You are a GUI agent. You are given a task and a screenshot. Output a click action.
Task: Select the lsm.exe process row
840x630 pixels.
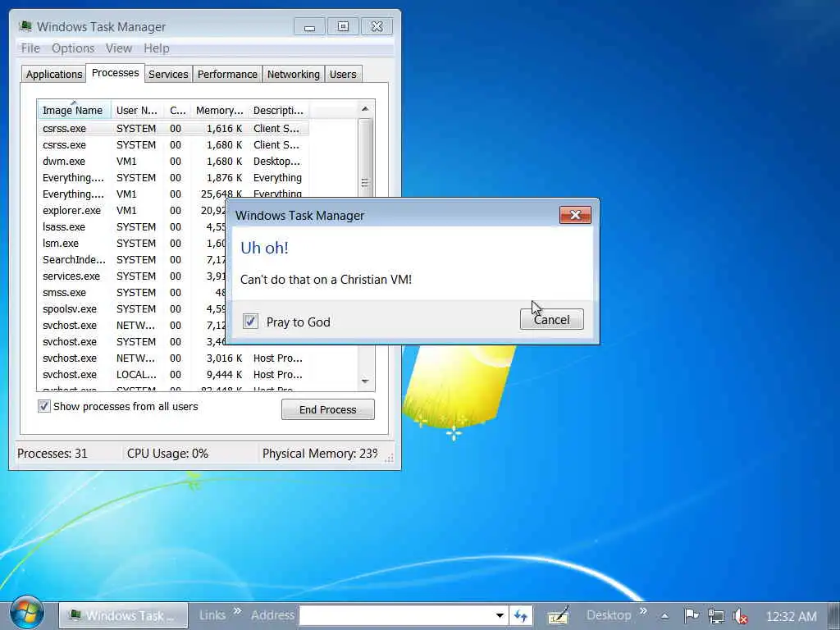132,243
